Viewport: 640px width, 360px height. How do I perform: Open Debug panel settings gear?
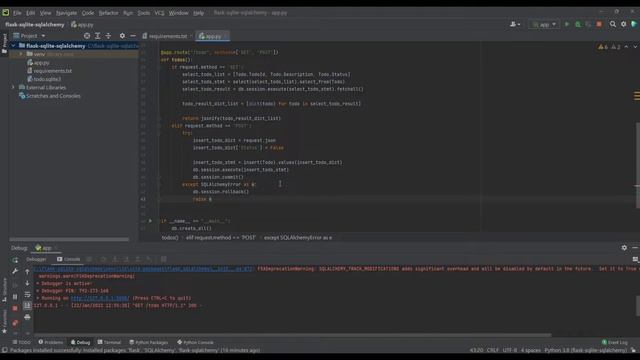pyautogui.click(x=624, y=248)
